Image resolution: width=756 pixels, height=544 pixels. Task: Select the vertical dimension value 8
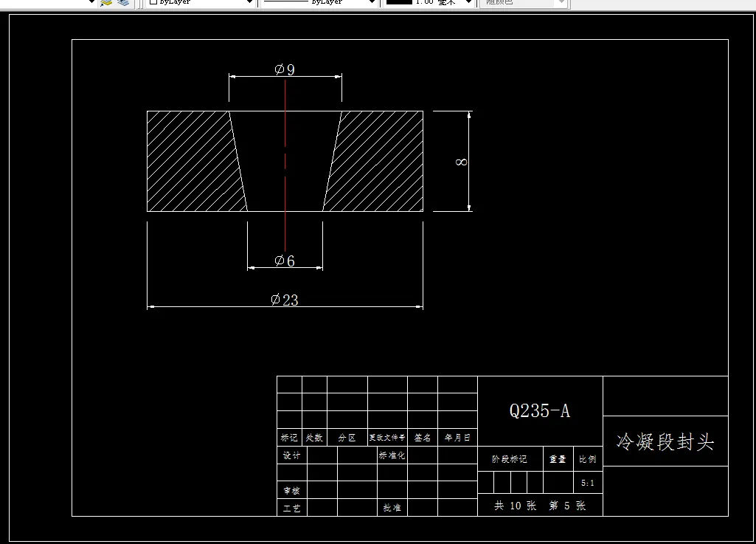462,162
